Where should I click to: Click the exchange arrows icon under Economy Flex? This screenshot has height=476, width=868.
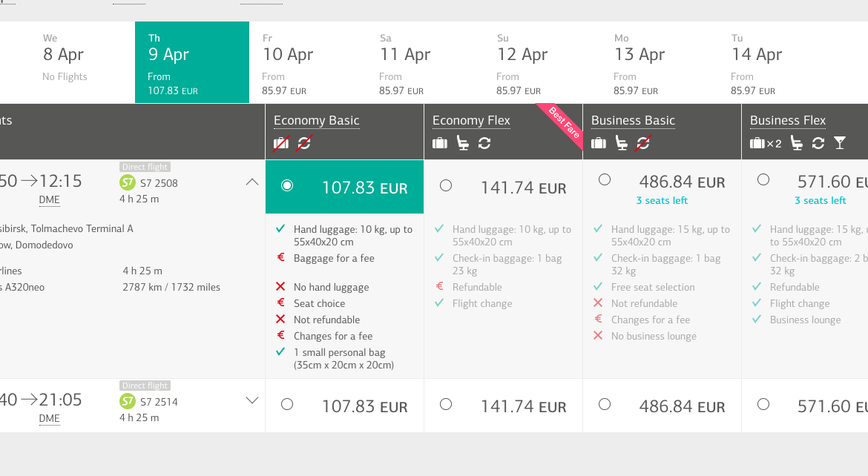click(484, 143)
